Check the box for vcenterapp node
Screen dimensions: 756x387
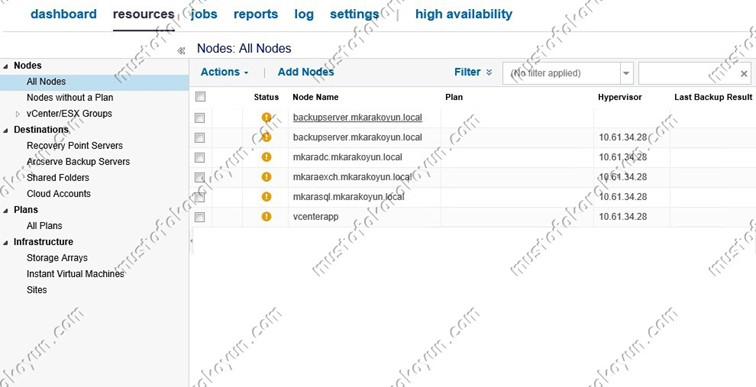click(x=200, y=217)
